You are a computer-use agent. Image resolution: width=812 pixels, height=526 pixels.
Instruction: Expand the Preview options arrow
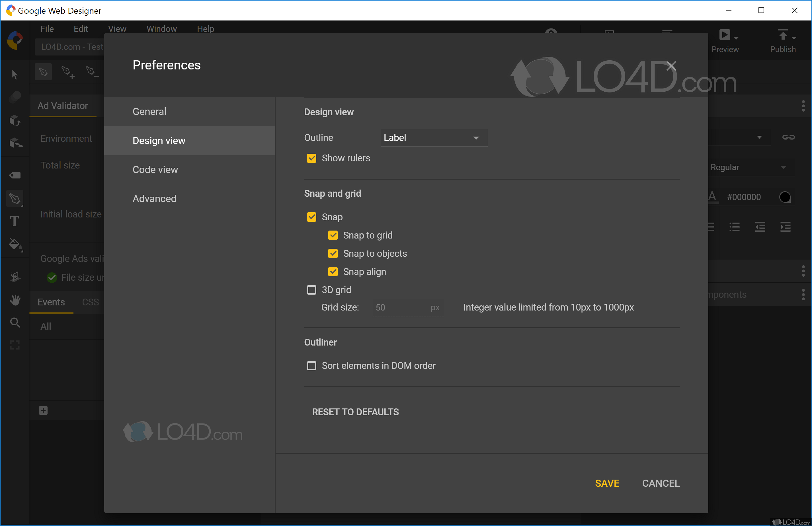click(736, 38)
